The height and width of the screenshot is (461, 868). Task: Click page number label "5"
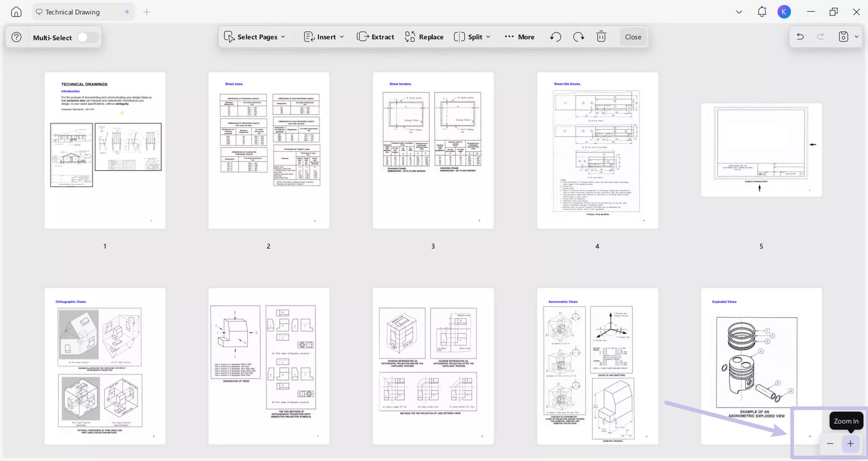pos(761,246)
